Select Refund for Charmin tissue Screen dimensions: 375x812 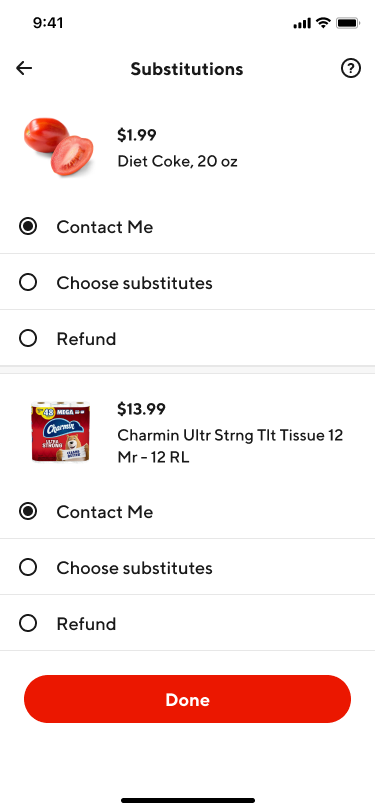[188, 624]
